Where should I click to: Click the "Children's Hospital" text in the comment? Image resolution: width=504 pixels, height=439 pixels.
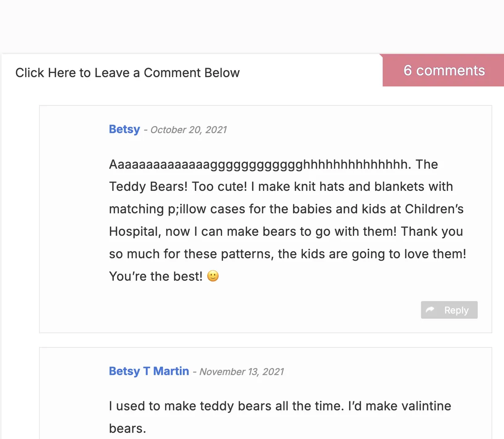(286, 220)
